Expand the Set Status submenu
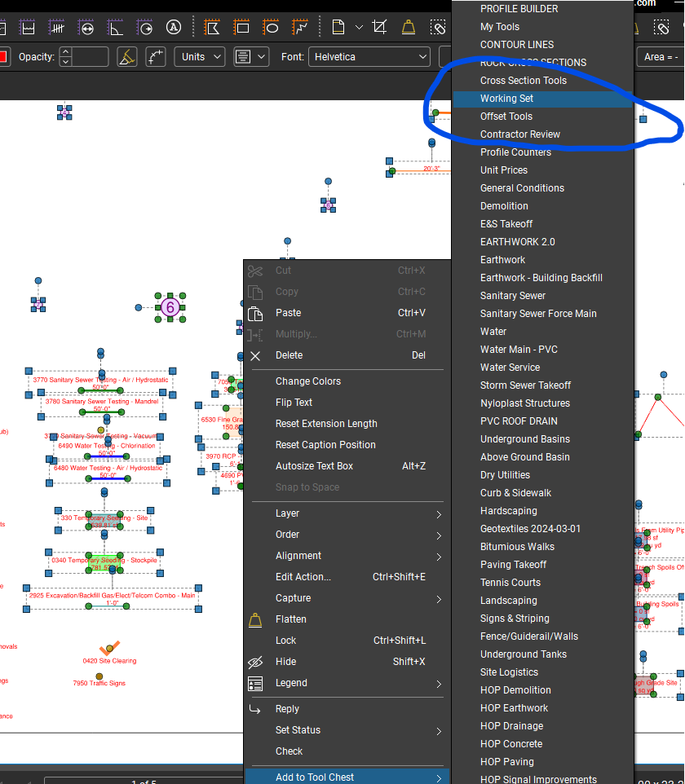 coord(347,730)
